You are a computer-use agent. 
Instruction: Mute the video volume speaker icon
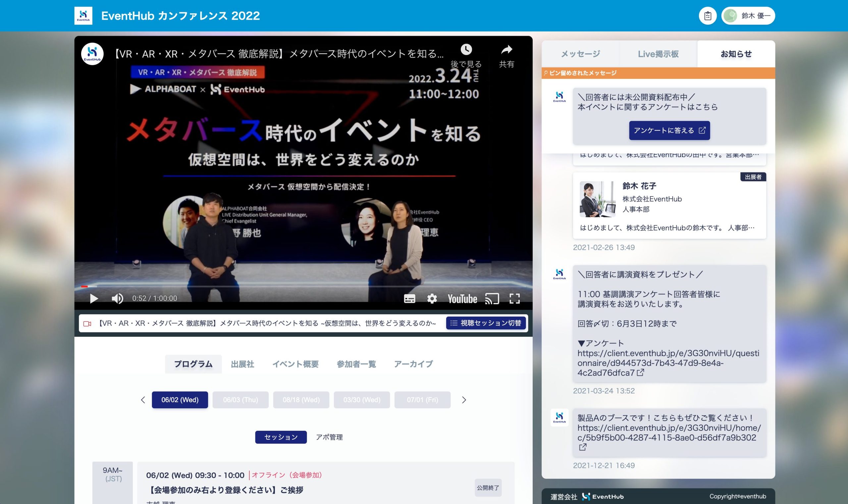[x=117, y=299]
